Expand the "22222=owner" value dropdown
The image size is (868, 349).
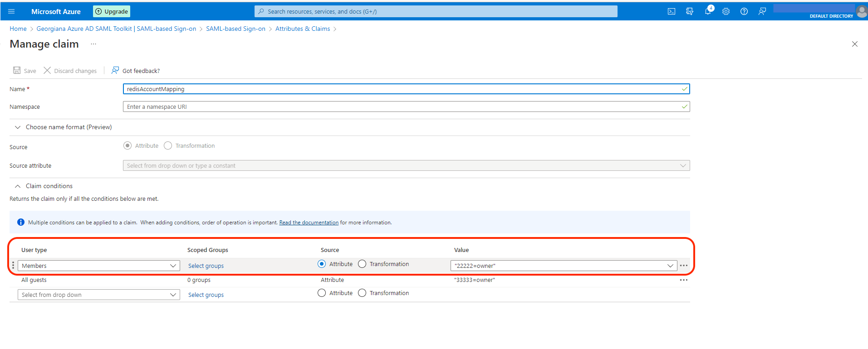point(670,266)
